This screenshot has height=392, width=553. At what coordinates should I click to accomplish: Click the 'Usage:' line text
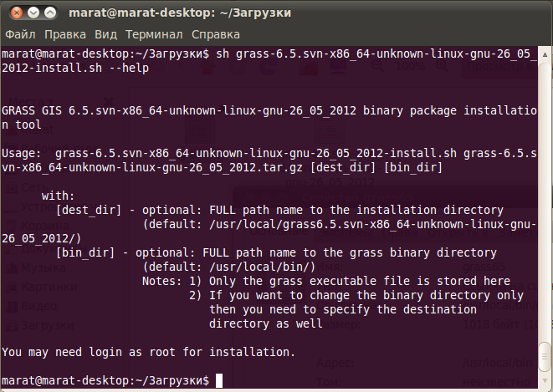[269, 153]
